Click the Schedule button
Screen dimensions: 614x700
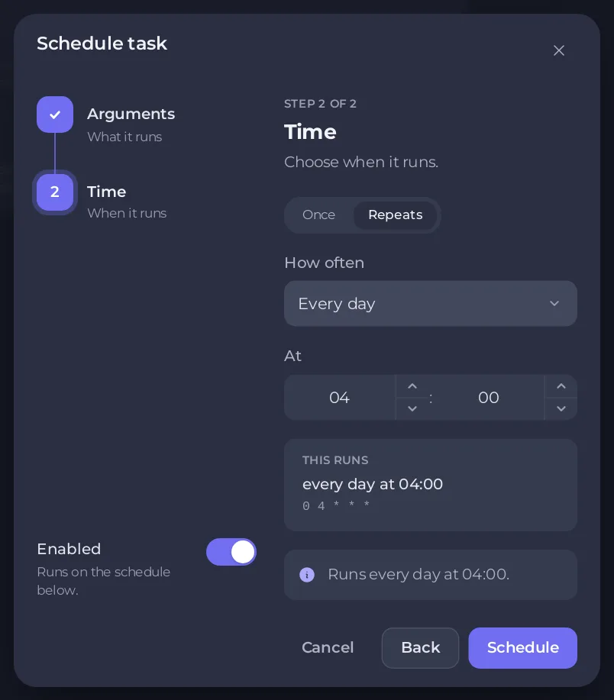(x=522, y=648)
